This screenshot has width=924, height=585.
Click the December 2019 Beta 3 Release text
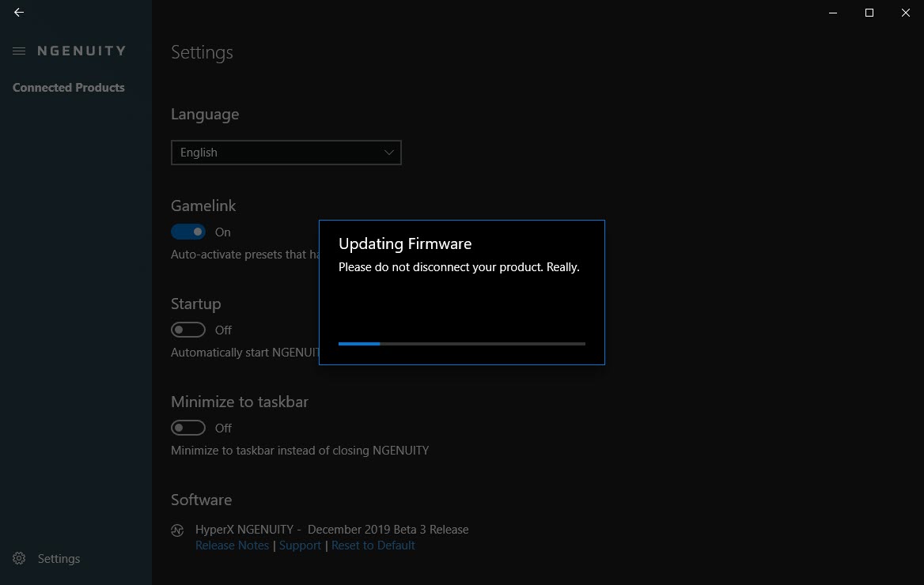click(388, 530)
